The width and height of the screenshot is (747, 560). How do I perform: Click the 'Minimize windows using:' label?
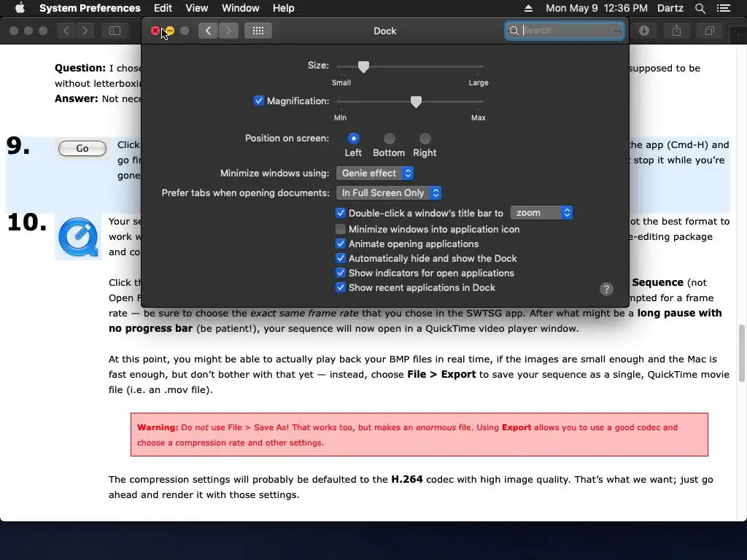(274, 174)
